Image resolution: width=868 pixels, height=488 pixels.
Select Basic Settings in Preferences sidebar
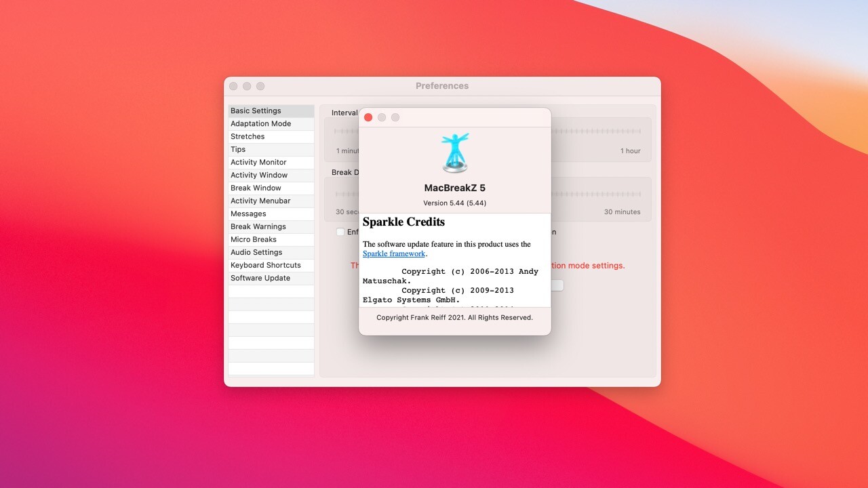click(x=271, y=110)
